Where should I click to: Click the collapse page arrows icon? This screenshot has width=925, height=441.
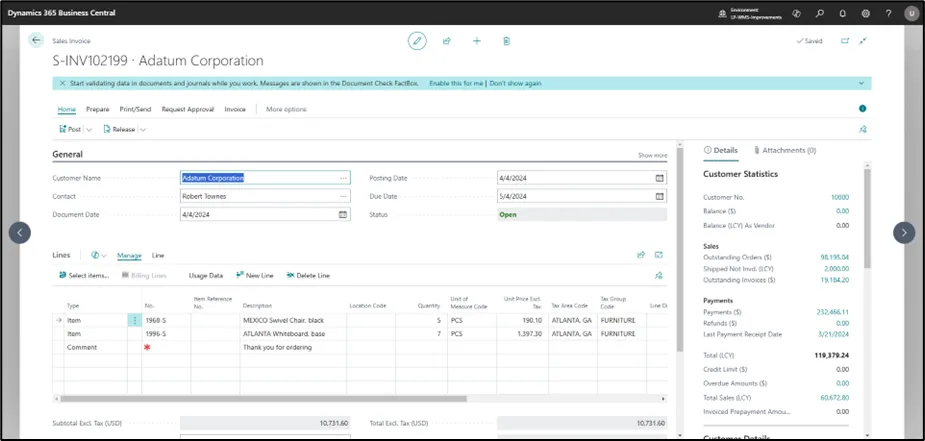pyautogui.click(x=863, y=41)
